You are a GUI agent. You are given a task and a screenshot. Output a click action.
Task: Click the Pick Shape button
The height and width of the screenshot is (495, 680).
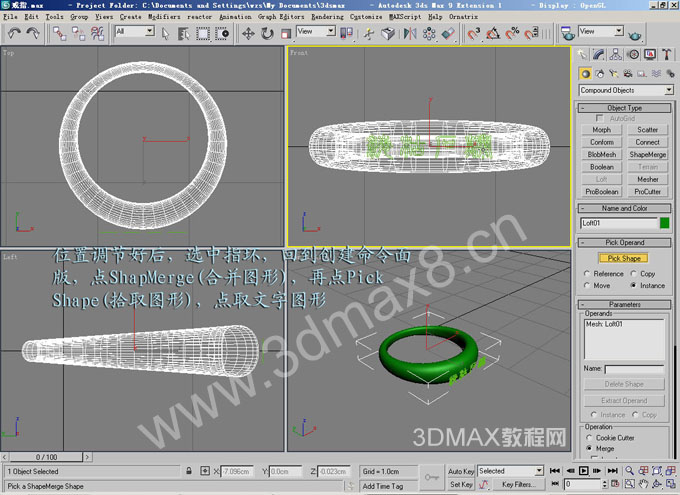click(624, 258)
